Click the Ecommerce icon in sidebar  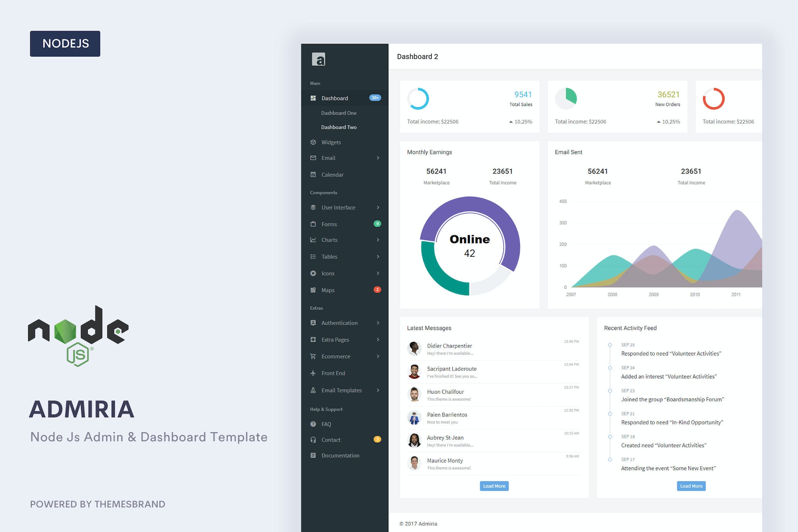[x=313, y=356]
